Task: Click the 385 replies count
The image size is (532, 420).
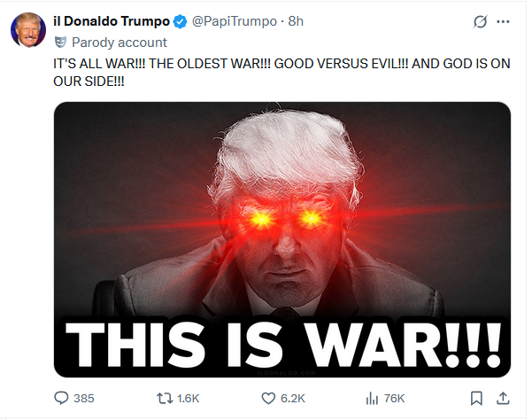Action: (84, 398)
